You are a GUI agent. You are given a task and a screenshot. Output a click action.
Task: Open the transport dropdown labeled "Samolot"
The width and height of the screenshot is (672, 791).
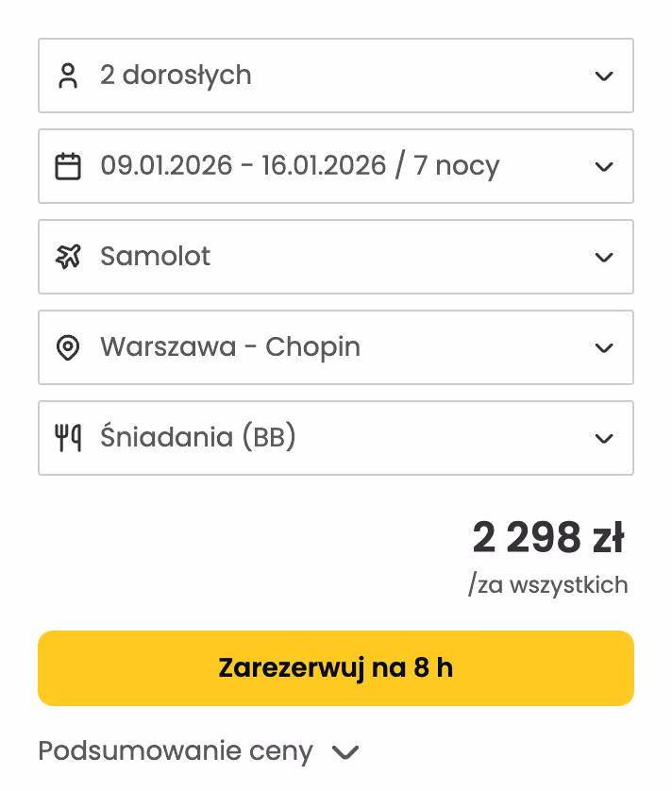(335, 257)
